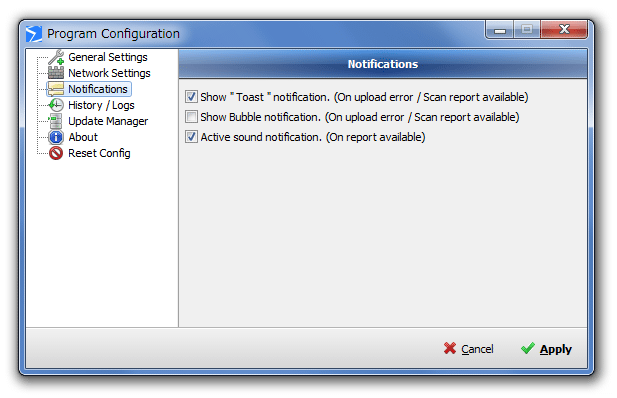Go to the History / Logs section
617x398 pixels.
(101, 105)
